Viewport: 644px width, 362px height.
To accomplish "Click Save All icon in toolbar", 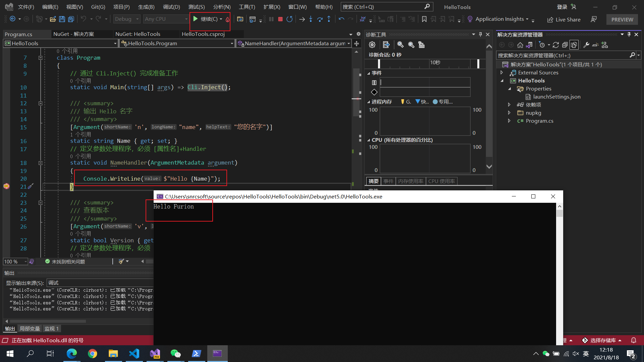I will point(71,19).
